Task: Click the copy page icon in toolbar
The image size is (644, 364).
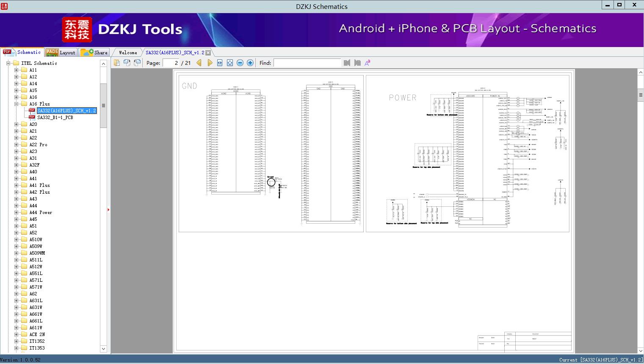Action: click(117, 63)
